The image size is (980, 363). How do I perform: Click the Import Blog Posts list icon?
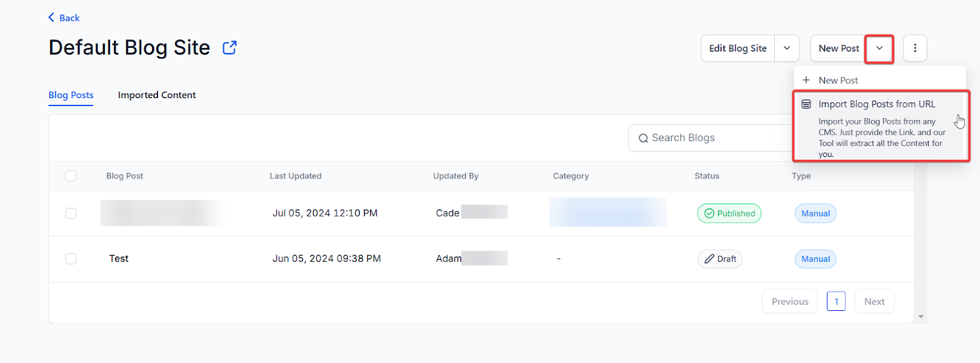(x=806, y=104)
